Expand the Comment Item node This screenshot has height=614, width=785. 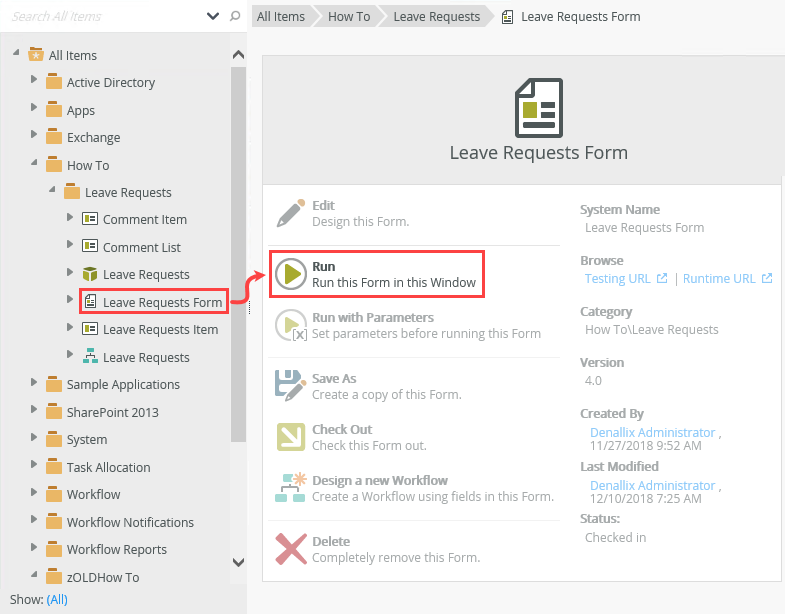coord(70,217)
